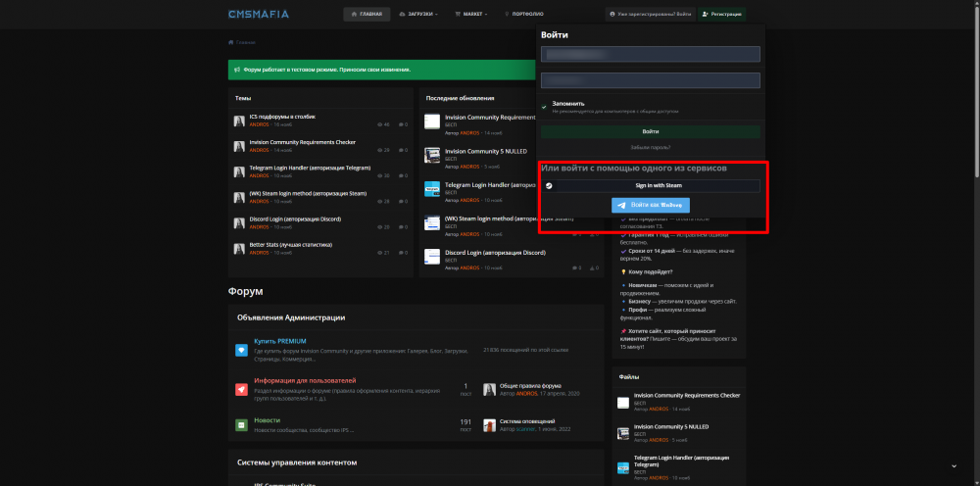
Task: Click the green Войти submit button
Action: (x=650, y=132)
